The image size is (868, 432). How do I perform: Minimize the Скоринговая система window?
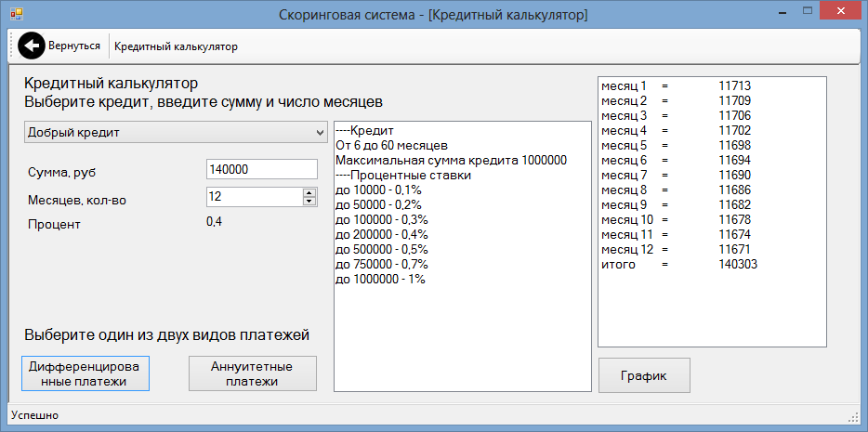click(x=783, y=10)
